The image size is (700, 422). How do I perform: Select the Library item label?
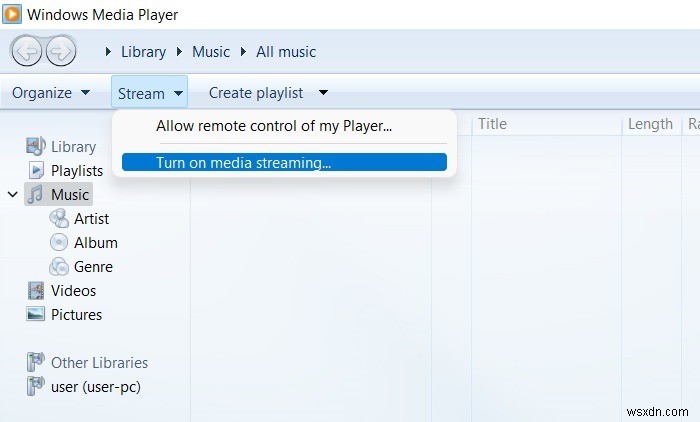click(x=74, y=146)
